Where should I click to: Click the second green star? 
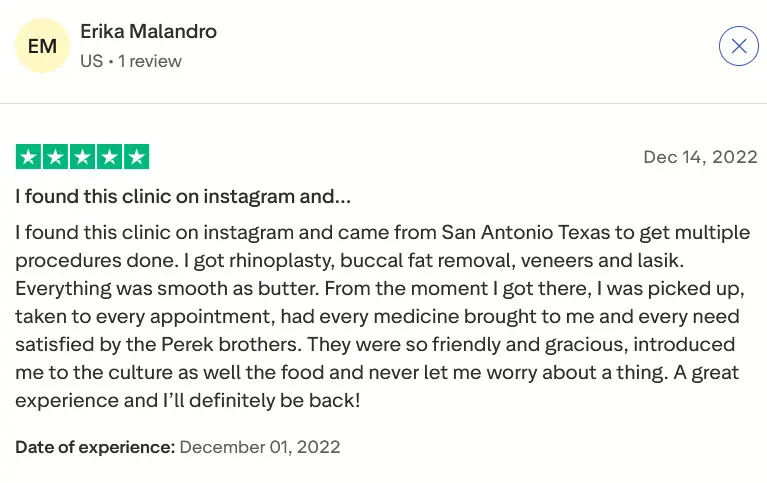click(55, 157)
